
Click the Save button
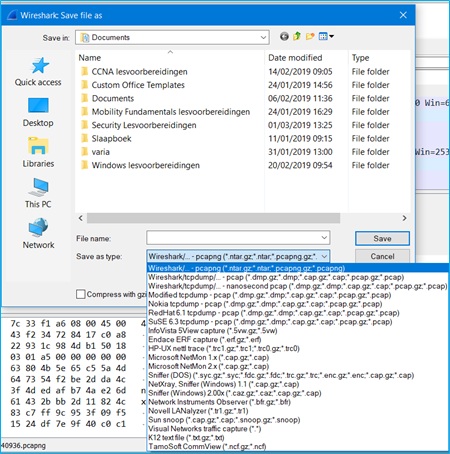(x=382, y=238)
